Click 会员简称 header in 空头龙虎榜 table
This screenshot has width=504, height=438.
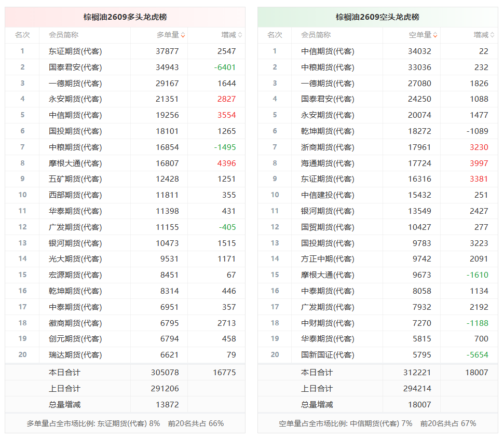316,35
